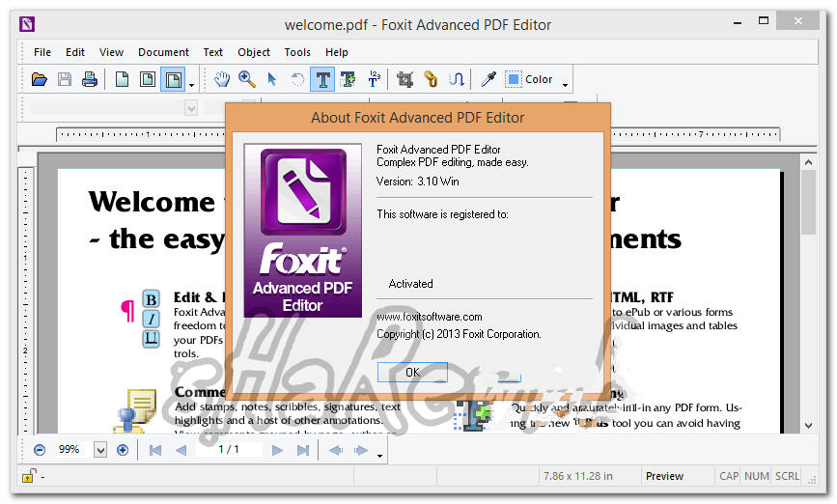
Task: Click OK in the About dialog
Action: 412,372
